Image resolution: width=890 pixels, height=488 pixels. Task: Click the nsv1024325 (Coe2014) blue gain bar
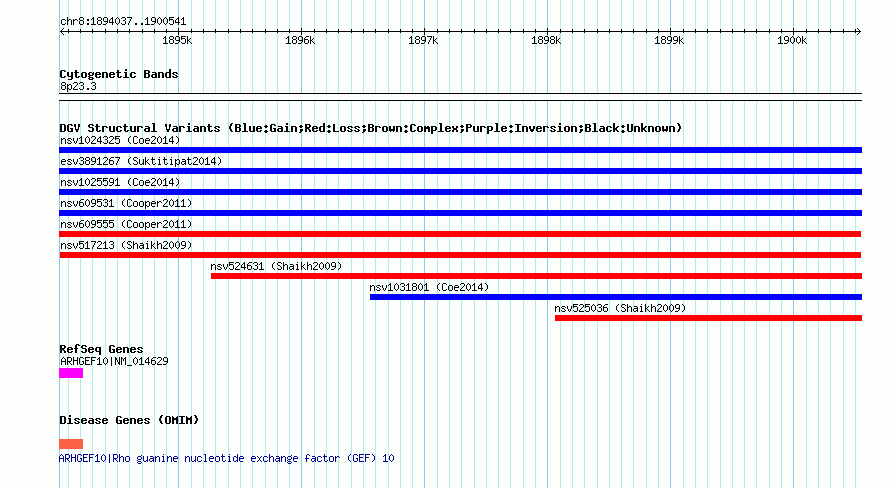point(460,150)
